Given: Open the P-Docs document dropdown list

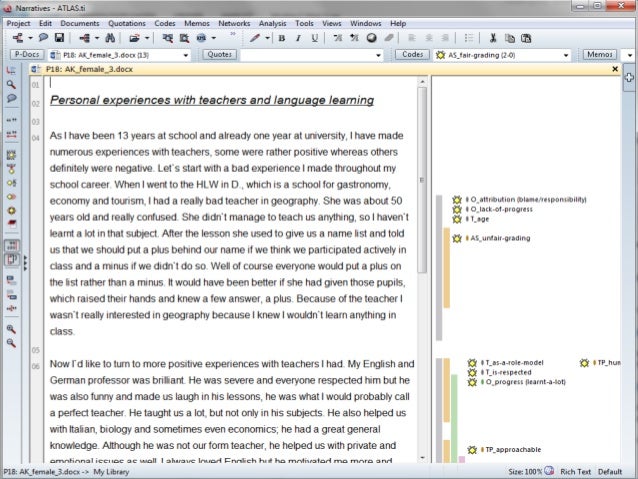Looking at the screenshot, I should click(x=186, y=55).
